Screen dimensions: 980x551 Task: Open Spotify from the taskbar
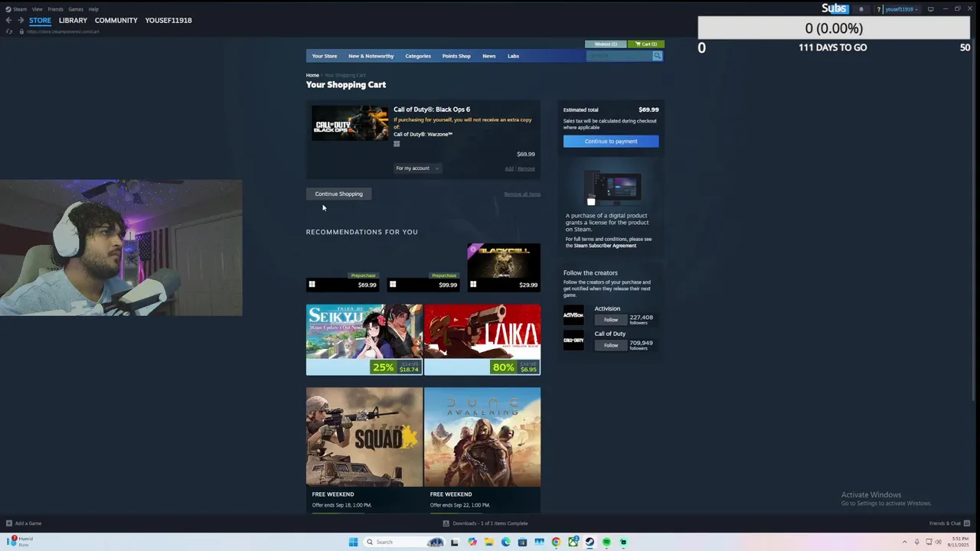coord(606,542)
